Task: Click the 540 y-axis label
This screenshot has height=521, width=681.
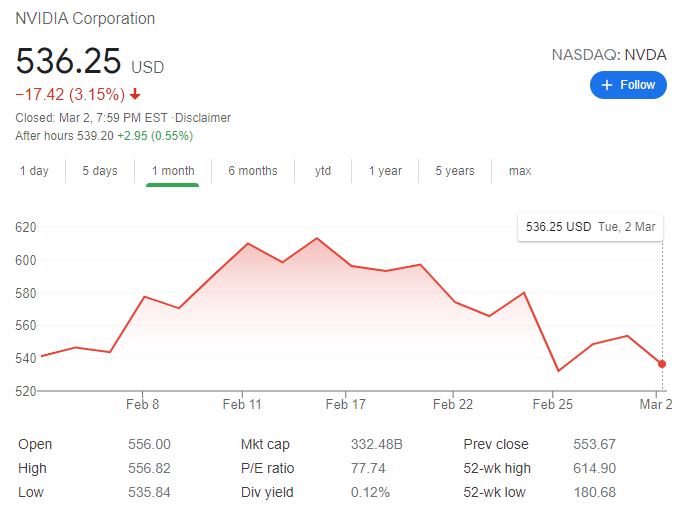Action: [x=26, y=358]
